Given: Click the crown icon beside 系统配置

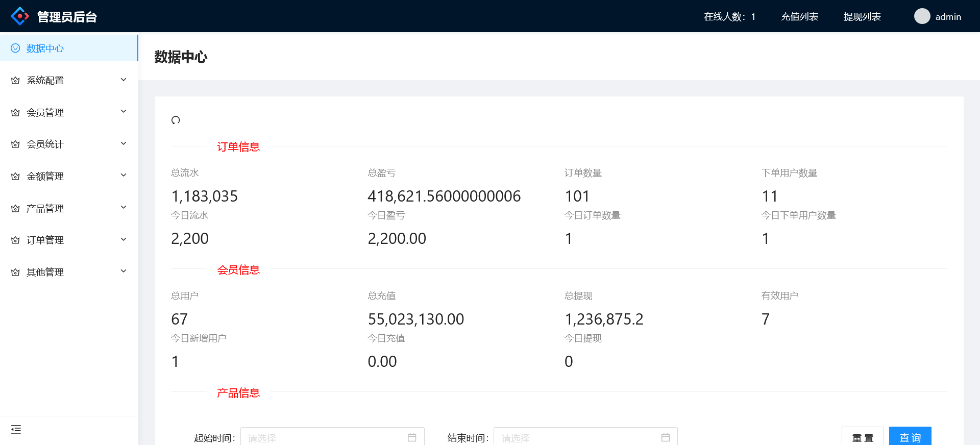Looking at the screenshot, I should [x=15, y=81].
